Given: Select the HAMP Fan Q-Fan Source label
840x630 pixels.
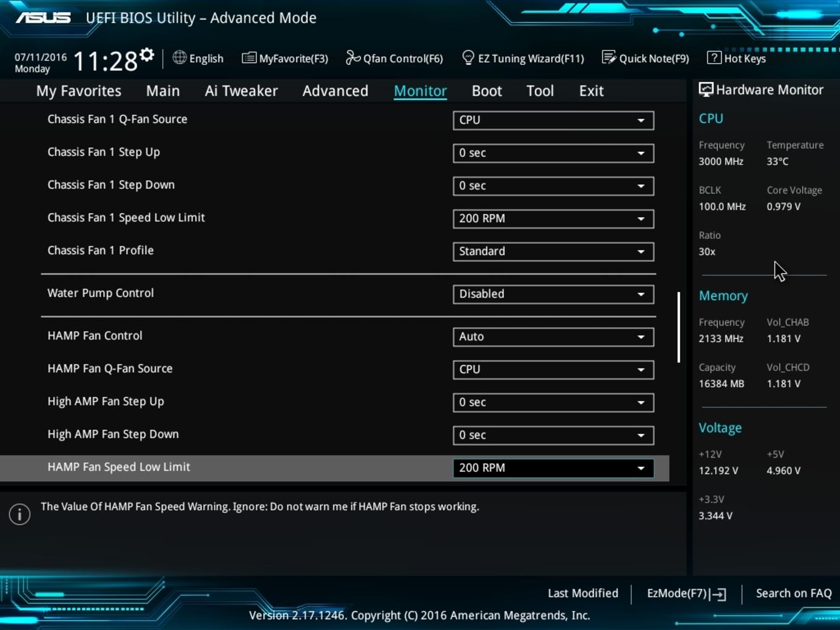Looking at the screenshot, I should pyautogui.click(x=110, y=368).
